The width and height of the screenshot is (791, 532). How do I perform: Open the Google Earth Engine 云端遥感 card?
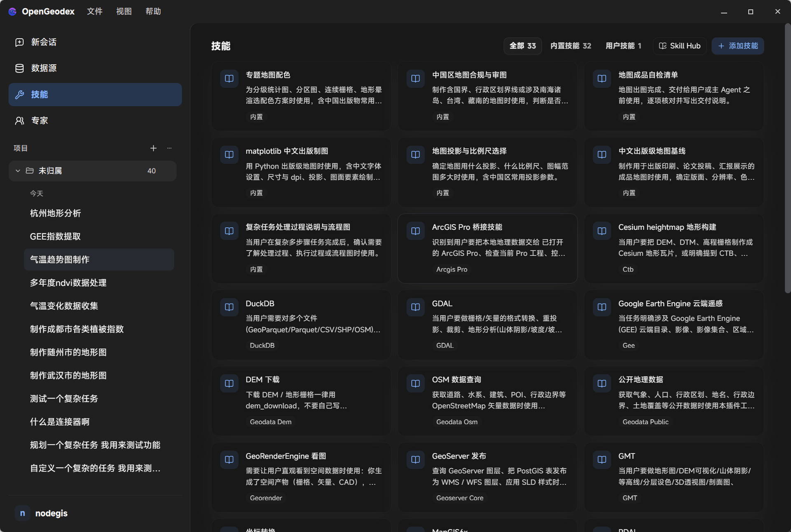click(x=674, y=324)
